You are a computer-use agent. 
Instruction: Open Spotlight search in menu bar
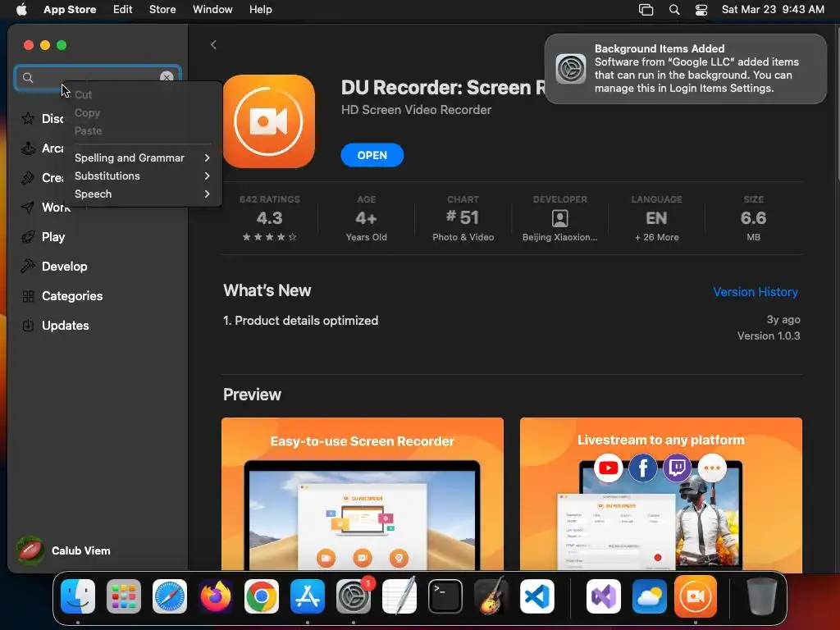coord(674,10)
